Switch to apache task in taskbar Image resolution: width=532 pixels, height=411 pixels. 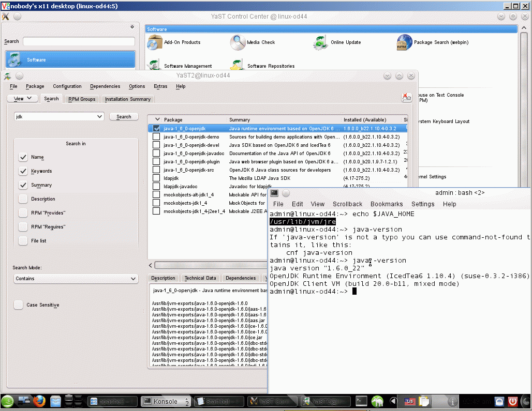point(113,402)
